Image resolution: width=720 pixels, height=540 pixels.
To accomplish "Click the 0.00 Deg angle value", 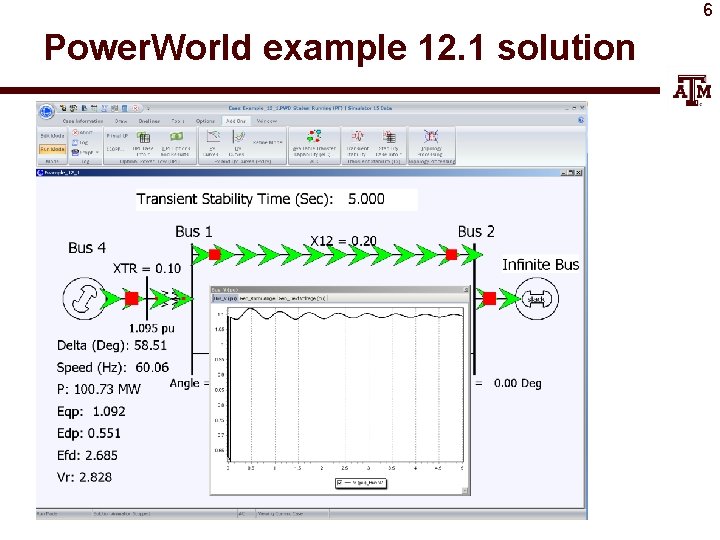I will tap(518, 383).
